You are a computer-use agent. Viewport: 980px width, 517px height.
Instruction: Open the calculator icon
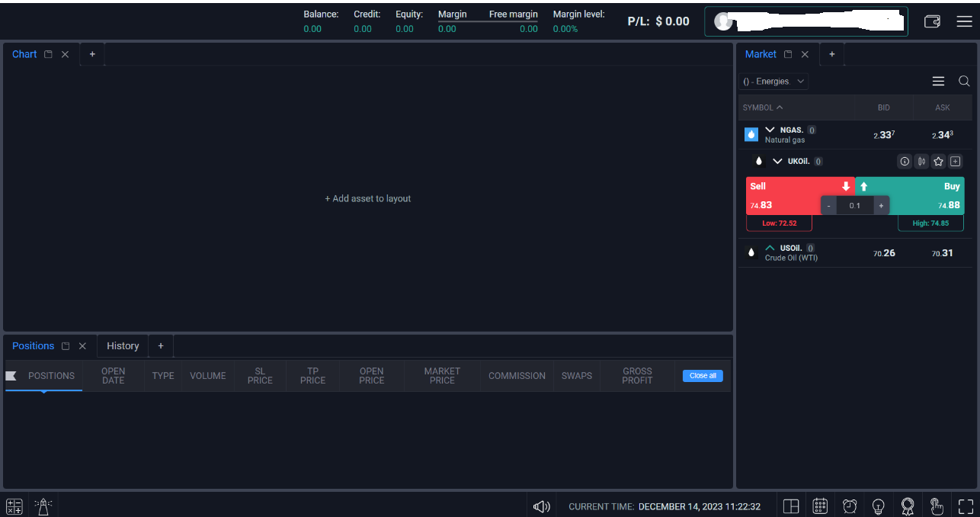pyautogui.click(x=14, y=506)
